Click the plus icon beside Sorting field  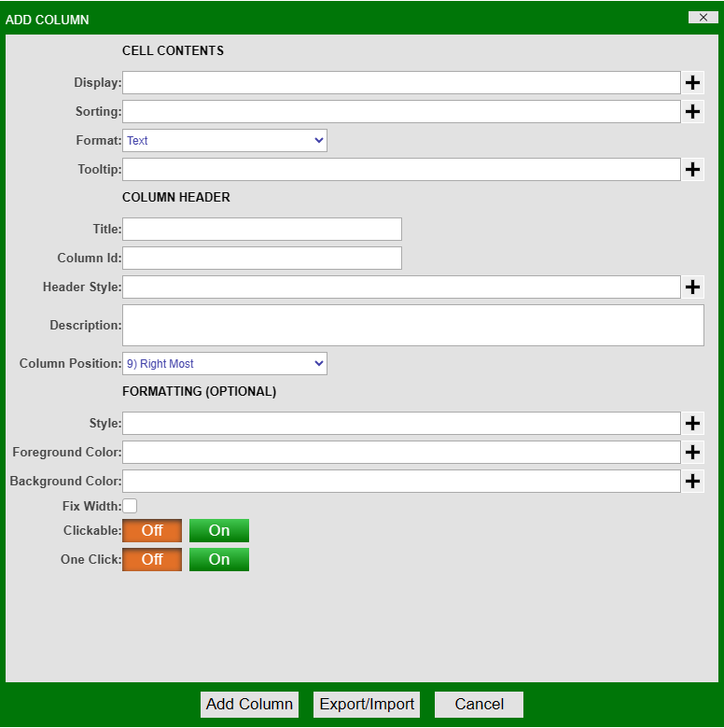tap(692, 112)
